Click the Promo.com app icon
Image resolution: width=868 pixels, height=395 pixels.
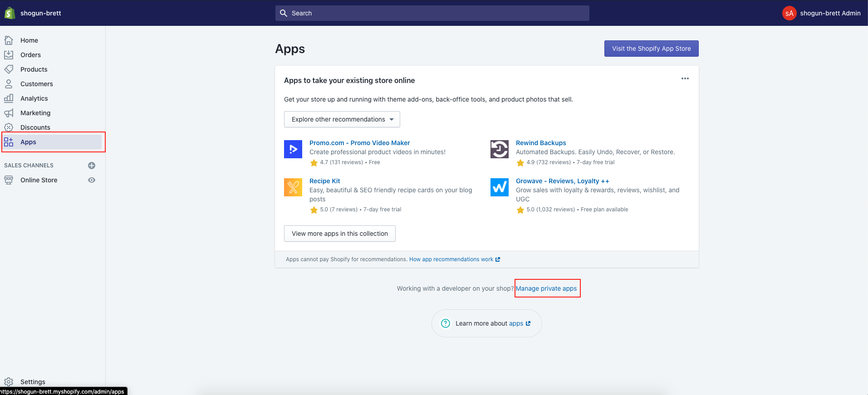(293, 149)
